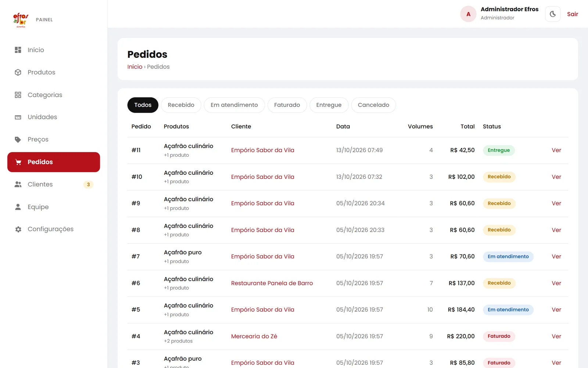This screenshot has height=368, width=588.
Task: Click the Produtos box icon
Action: click(18, 72)
